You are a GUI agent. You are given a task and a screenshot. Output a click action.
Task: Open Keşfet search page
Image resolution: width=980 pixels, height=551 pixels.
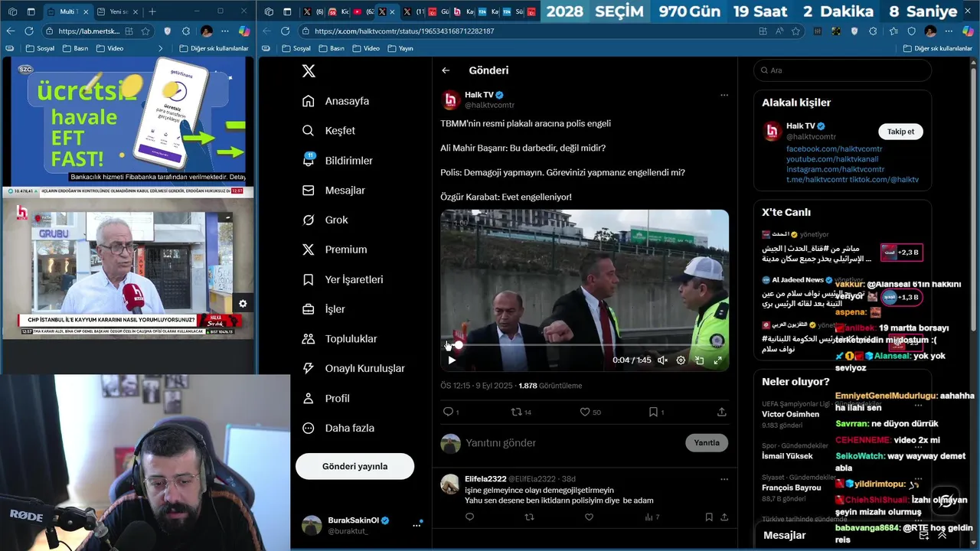coord(329,131)
